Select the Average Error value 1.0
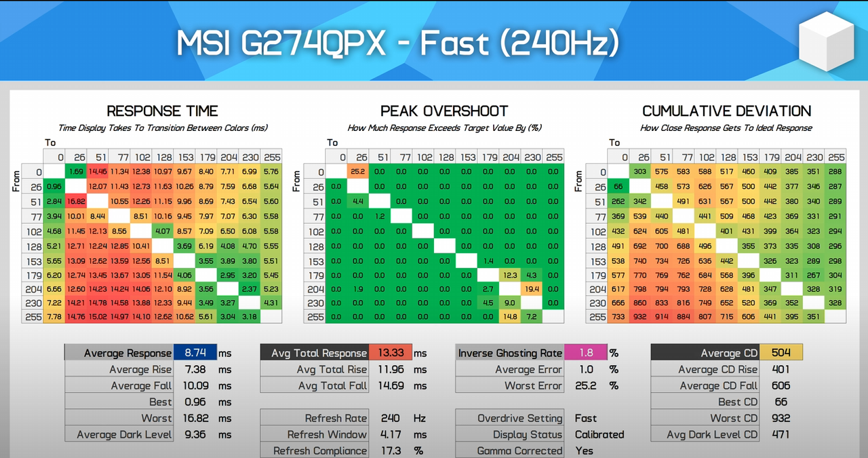Image resolution: width=868 pixels, height=458 pixels. pos(586,369)
